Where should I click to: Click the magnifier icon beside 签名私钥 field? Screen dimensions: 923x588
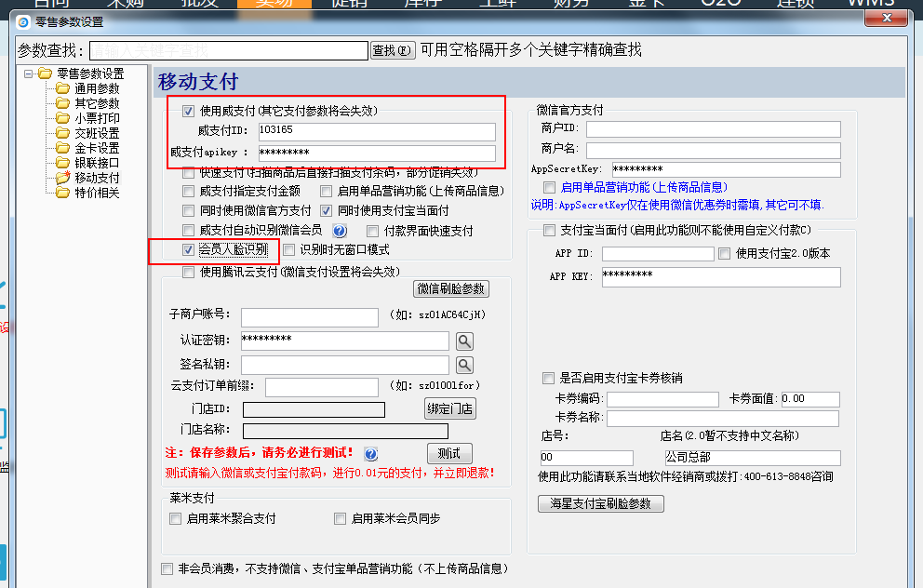464,365
